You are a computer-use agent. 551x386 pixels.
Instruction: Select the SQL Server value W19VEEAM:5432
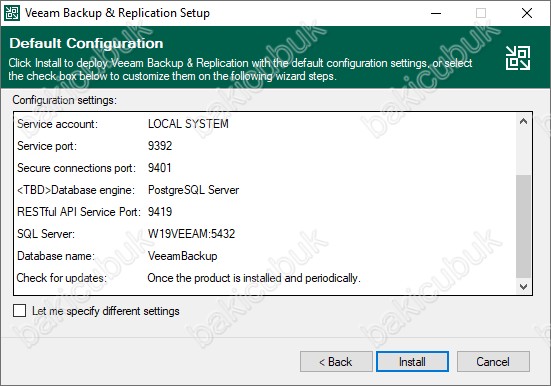click(x=191, y=234)
